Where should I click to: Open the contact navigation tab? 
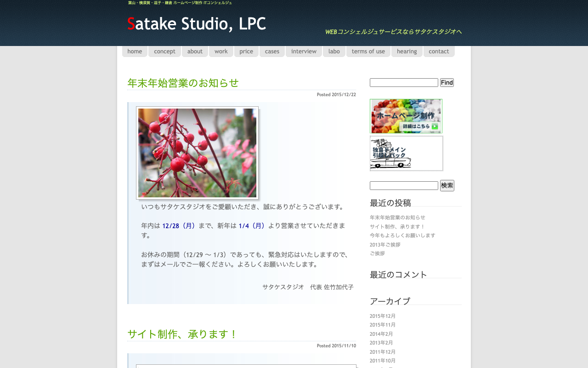click(x=439, y=52)
